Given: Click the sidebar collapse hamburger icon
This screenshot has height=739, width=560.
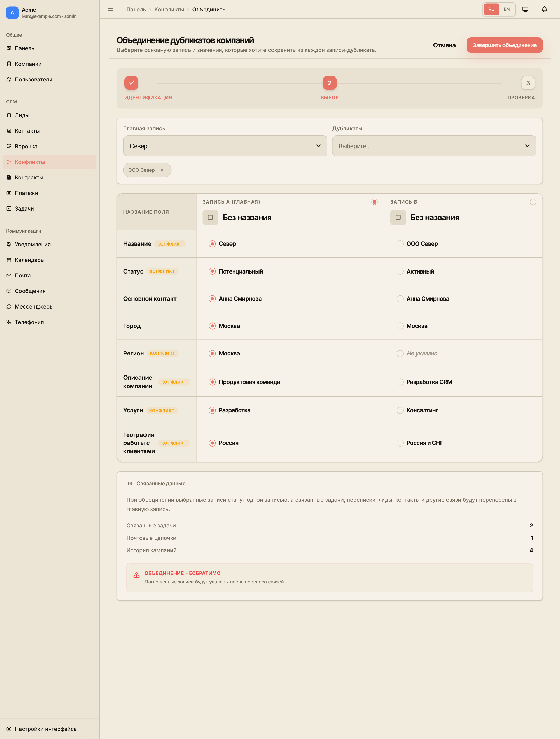Looking at the screenshot, I should (x=111, y=9).
